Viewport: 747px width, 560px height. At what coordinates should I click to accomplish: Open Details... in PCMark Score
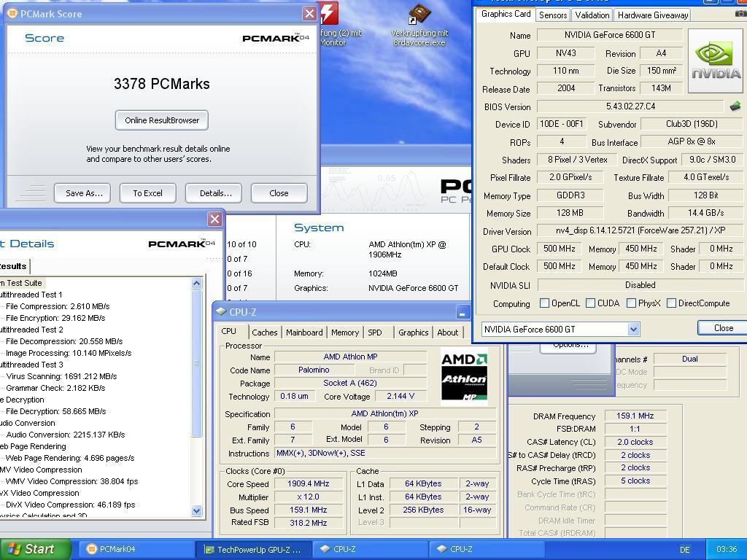coord(214,192)
